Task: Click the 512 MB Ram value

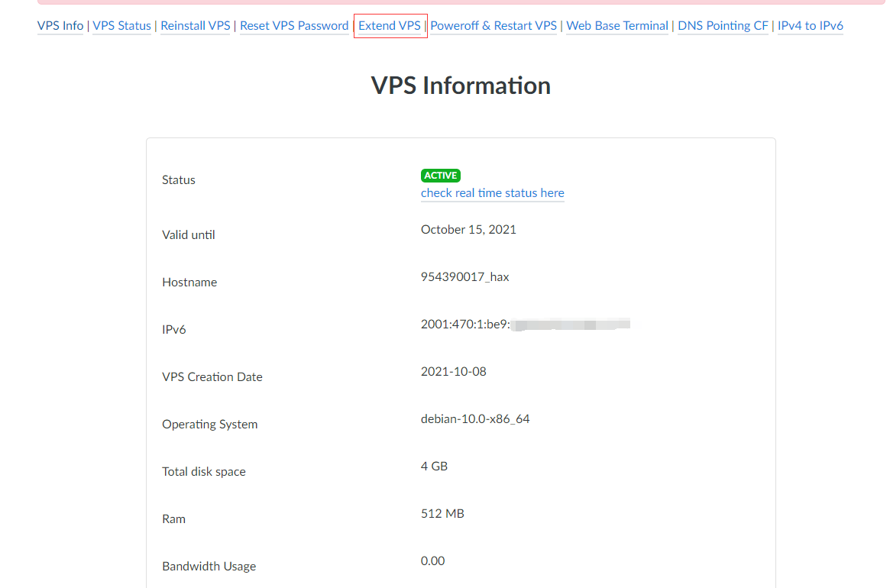Action: point(442,514)
